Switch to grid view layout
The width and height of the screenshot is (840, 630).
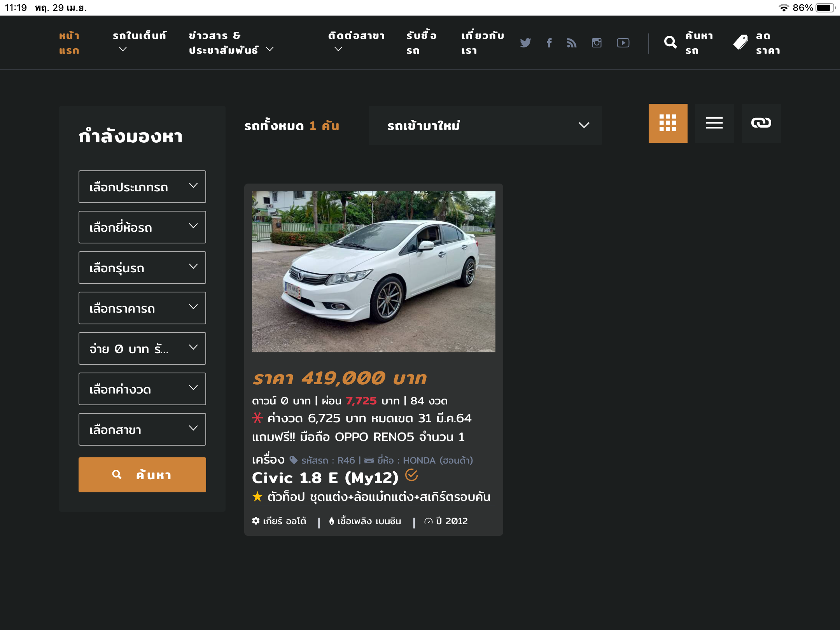(668, 123)
